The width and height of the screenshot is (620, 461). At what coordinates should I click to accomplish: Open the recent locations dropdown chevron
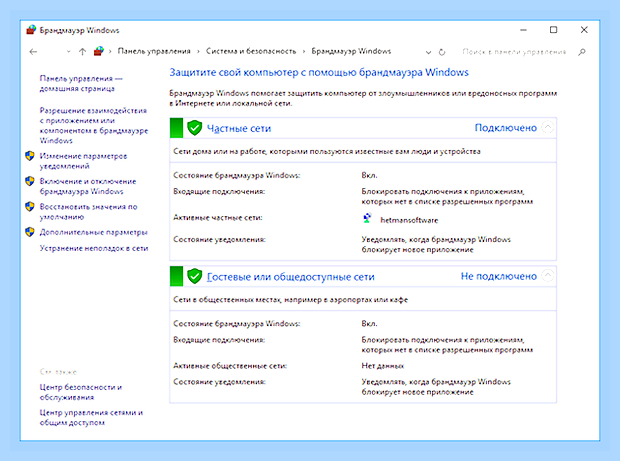(x=68, y=51)
